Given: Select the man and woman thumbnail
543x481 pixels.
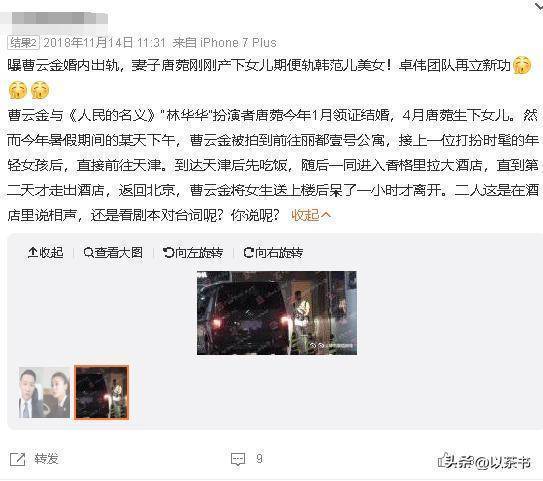Looking at the screenshot, I should [44, 393].
